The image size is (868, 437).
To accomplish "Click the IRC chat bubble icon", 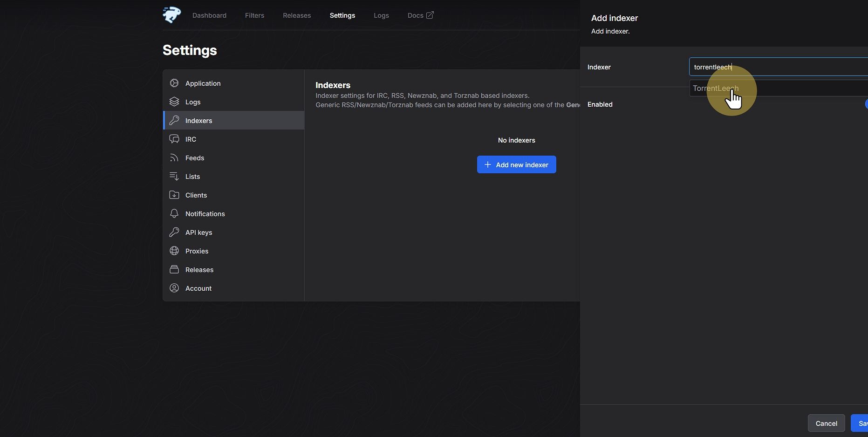I will [174, 139].
